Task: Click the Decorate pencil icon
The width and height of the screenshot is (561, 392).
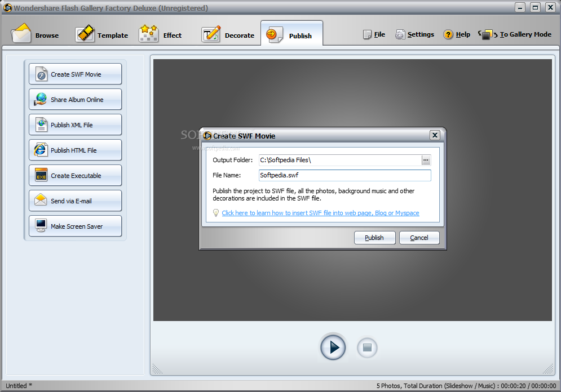Action: 211,34
